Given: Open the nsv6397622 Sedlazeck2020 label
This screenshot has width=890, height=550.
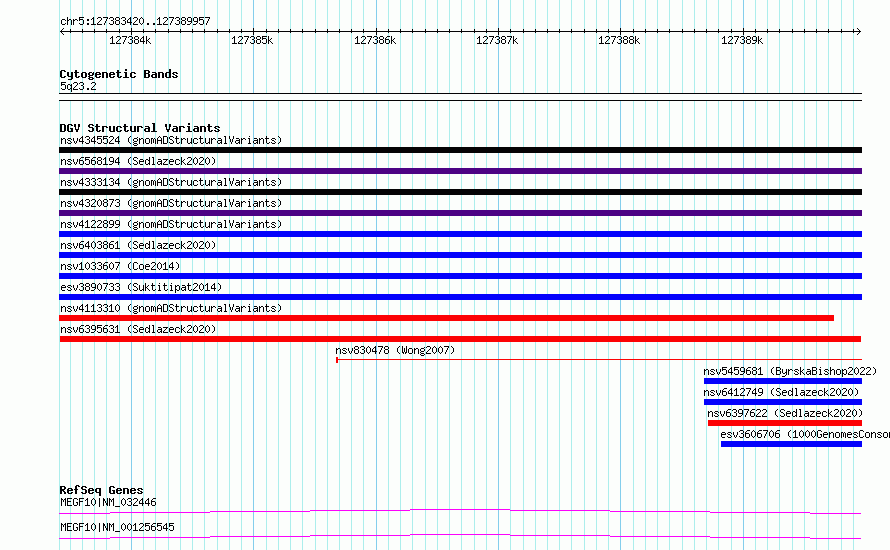Looking at the screenshot, I should (x=785, y=413).
